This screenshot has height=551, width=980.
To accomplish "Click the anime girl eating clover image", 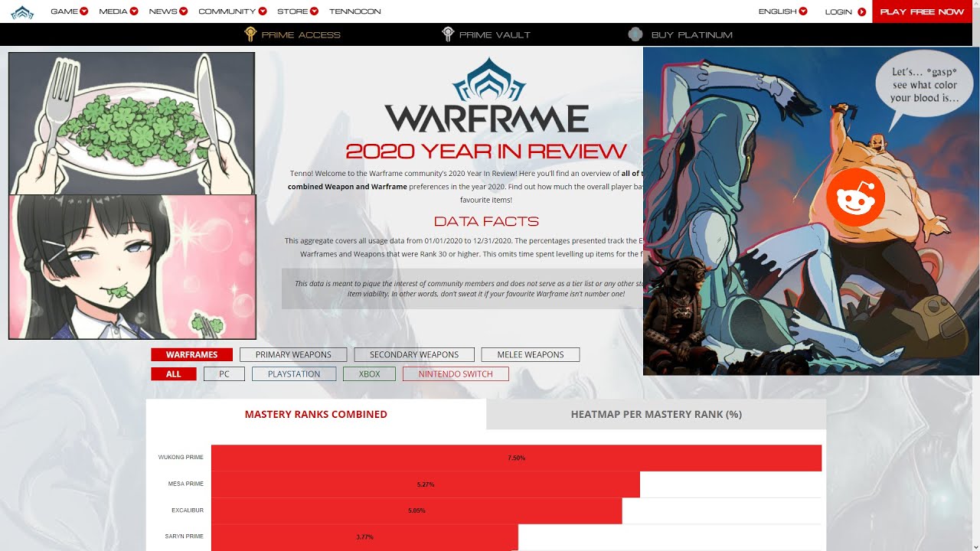I will tap(132, 267).
